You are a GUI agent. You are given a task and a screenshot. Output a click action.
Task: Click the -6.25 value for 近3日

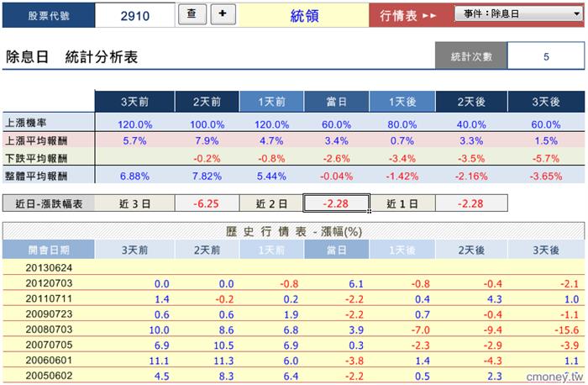(207, 203)
